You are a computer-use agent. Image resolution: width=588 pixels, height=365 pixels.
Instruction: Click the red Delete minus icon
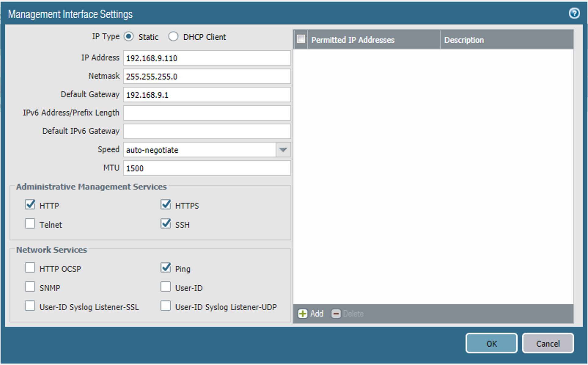tap(336, 314)
